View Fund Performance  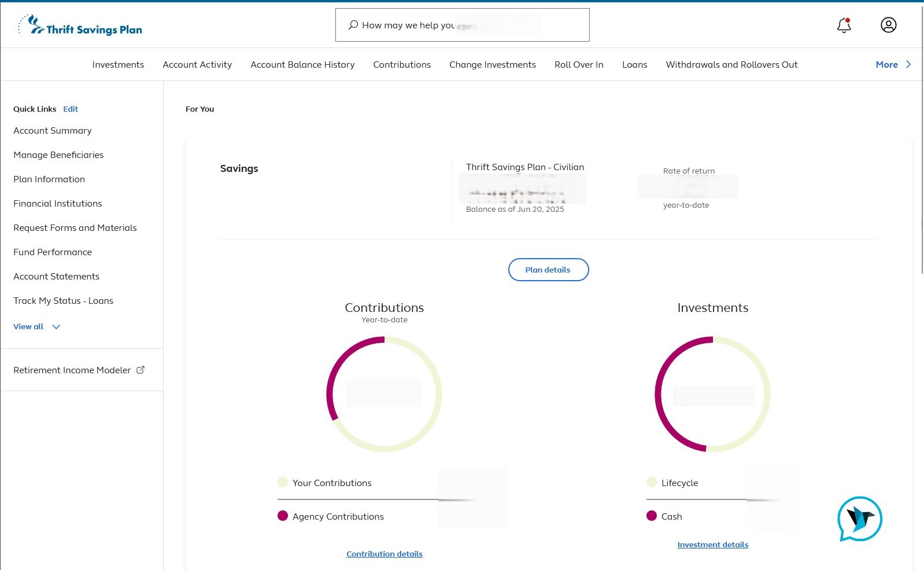tap(53, 252)
